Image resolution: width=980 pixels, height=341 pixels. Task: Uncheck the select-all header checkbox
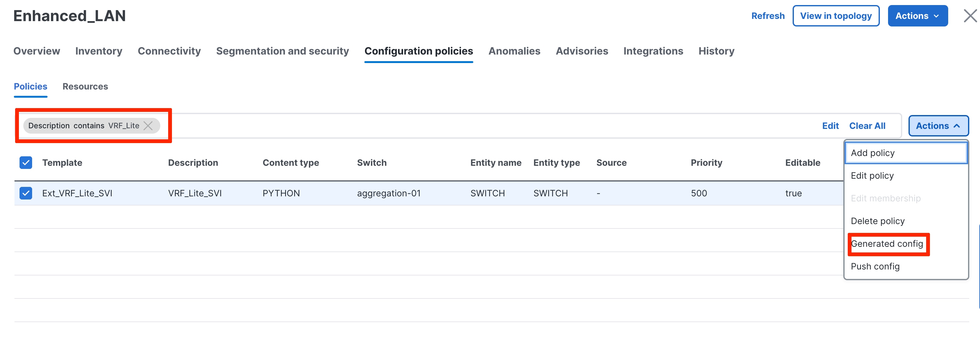(26, 163)
